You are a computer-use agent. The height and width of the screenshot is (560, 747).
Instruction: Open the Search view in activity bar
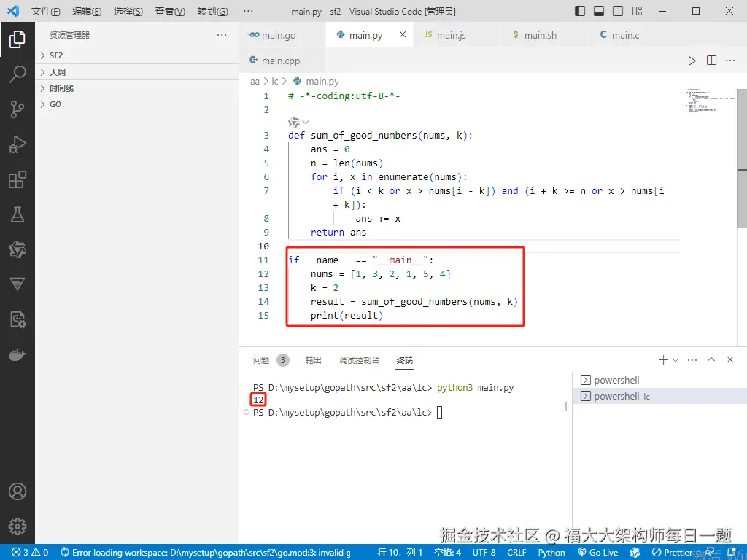(x=18, y=74)
